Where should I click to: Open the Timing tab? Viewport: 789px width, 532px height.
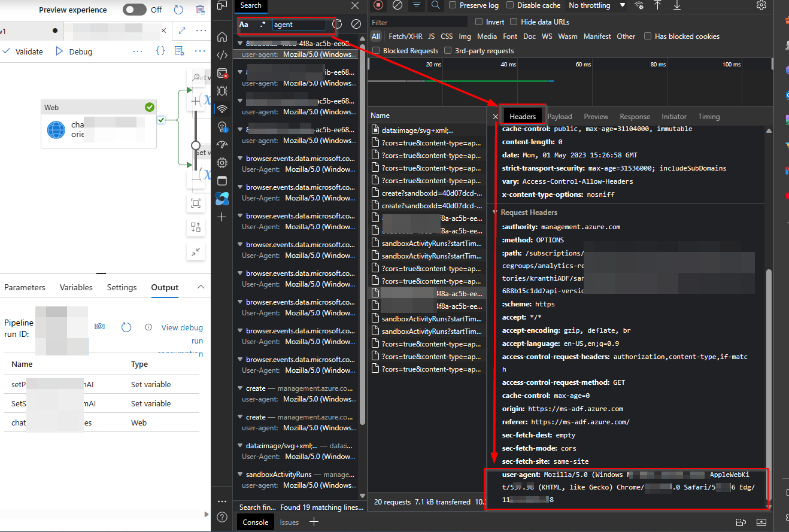point(709,117)
